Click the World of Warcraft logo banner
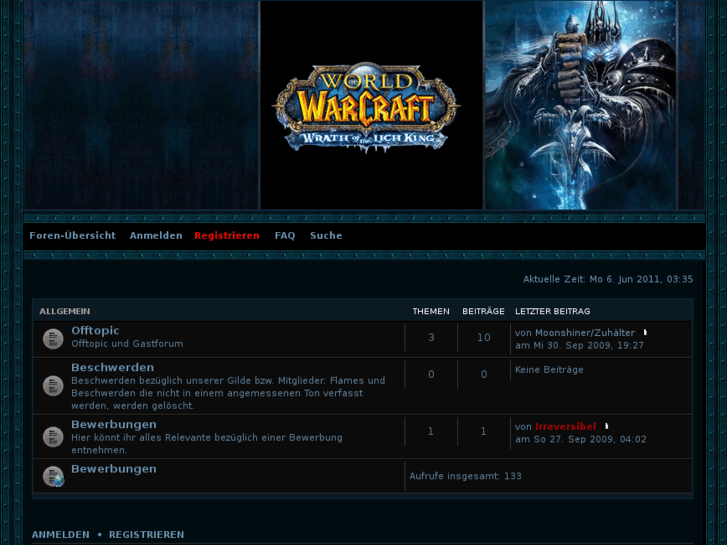Screen dimensions: 727x545 [366, 108]
